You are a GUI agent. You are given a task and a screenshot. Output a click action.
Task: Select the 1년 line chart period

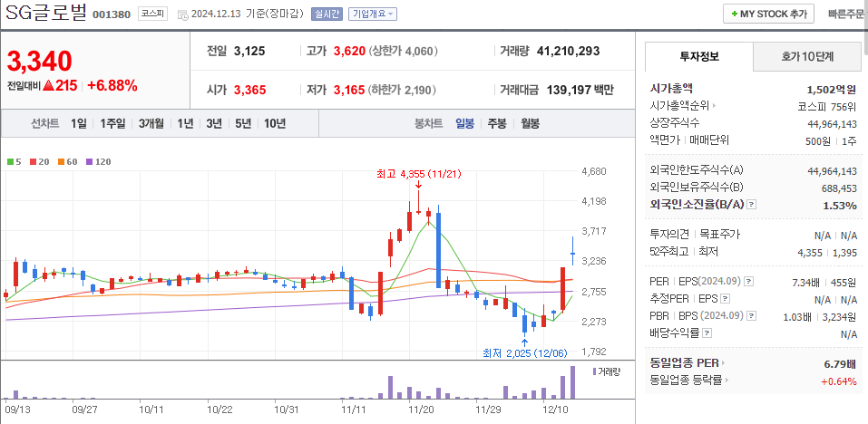click(x=185, y=123)
